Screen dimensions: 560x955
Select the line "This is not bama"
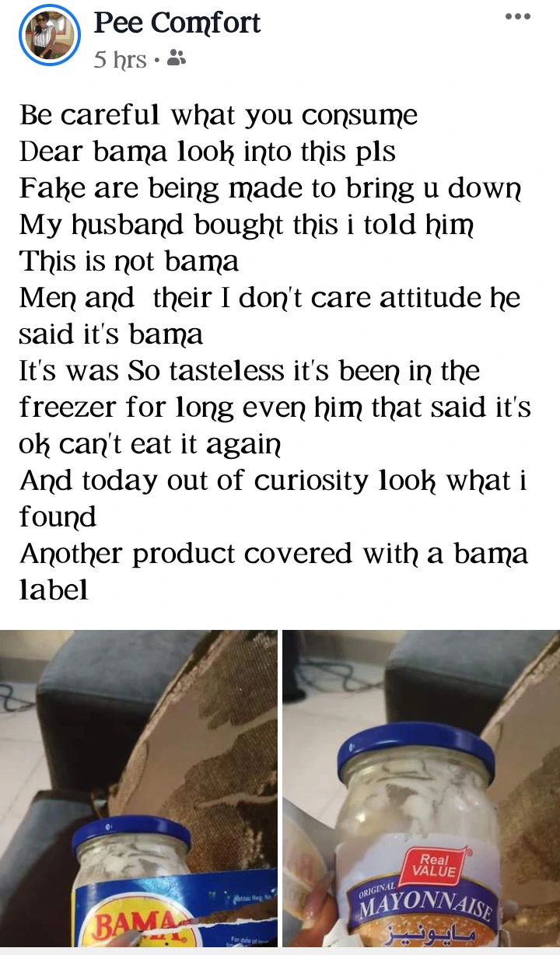coord(129,262)
